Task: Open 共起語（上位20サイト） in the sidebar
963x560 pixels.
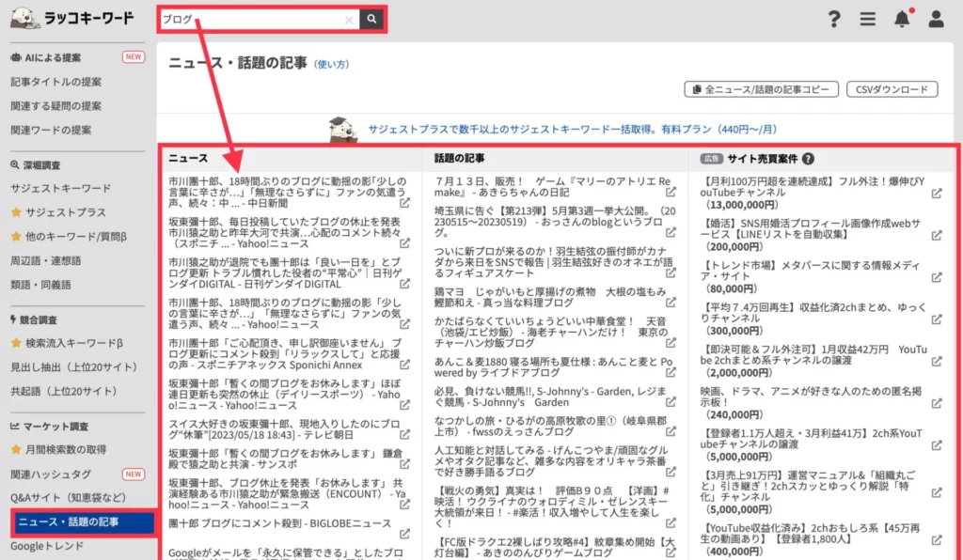Action: coord(64,391)
